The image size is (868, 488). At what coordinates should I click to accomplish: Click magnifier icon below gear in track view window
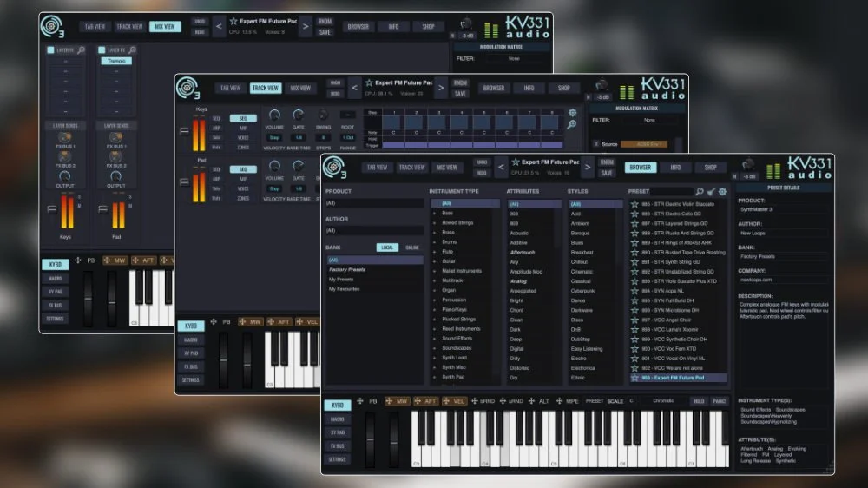pos(572,125)
